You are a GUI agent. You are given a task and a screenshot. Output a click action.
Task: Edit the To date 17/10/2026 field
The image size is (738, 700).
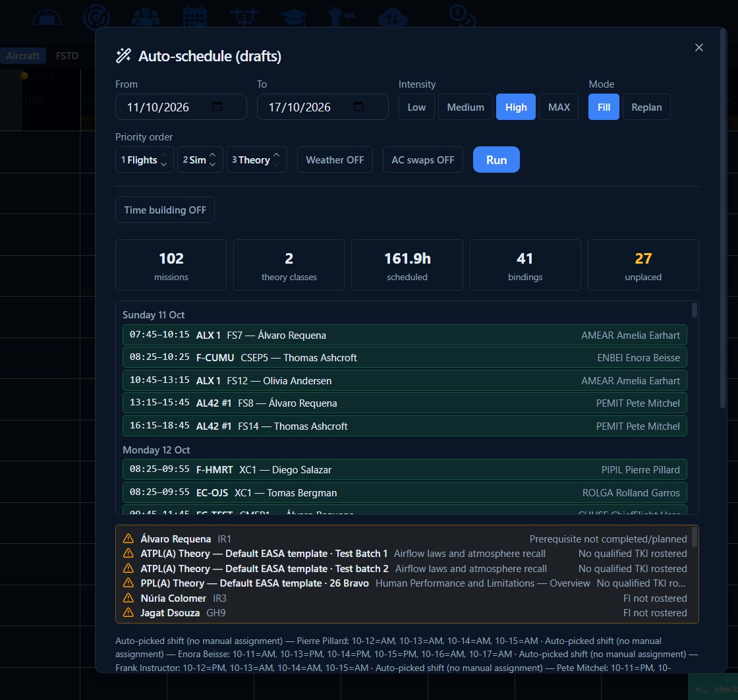323,107
